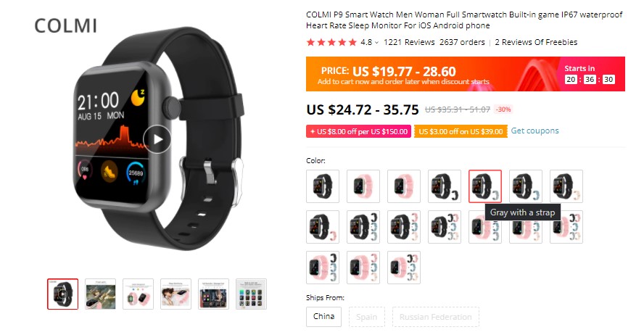Click Get coupons link

coord(534,131)
